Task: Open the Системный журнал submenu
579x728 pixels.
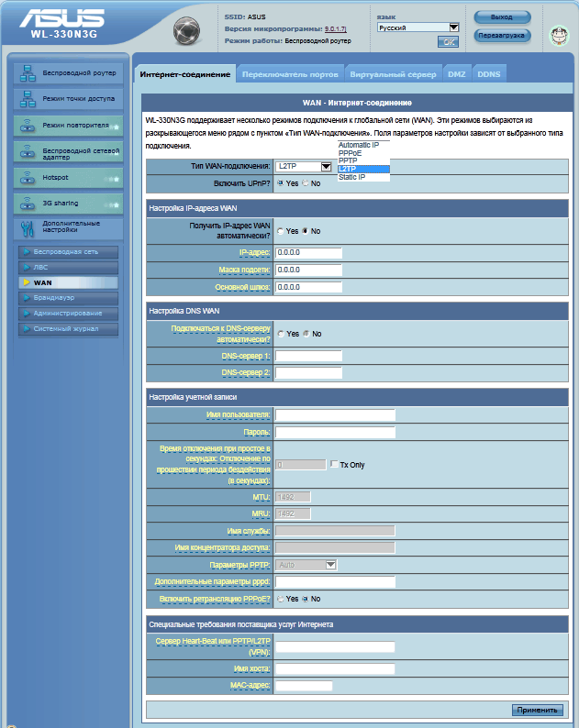Action: [68, 329]
